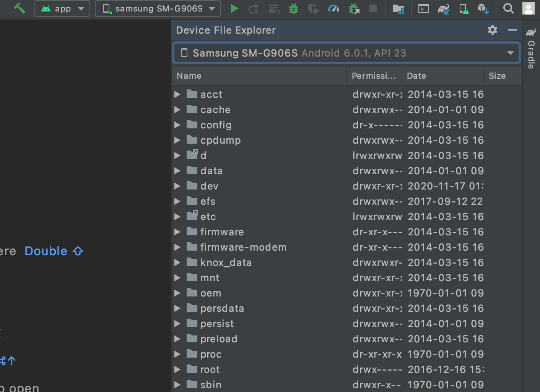Click dr-xr-xr-x permission for proc

377,354
